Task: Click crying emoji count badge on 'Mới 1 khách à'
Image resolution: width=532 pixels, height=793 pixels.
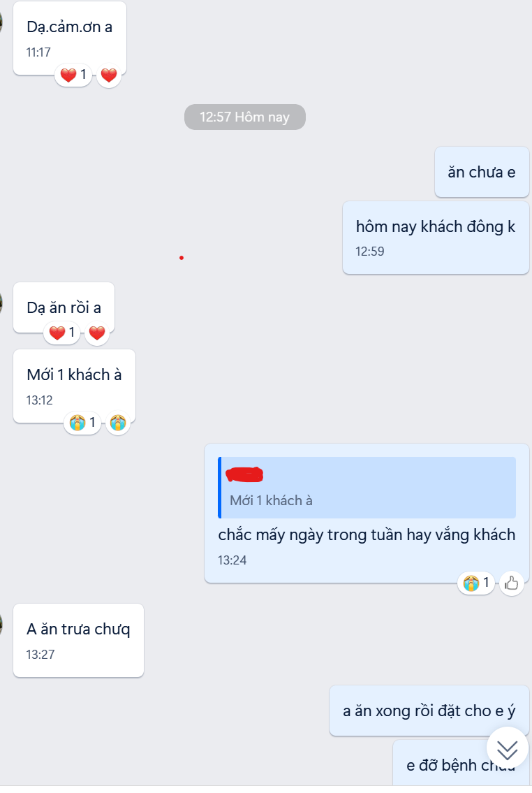Action: tap(82, 422)
